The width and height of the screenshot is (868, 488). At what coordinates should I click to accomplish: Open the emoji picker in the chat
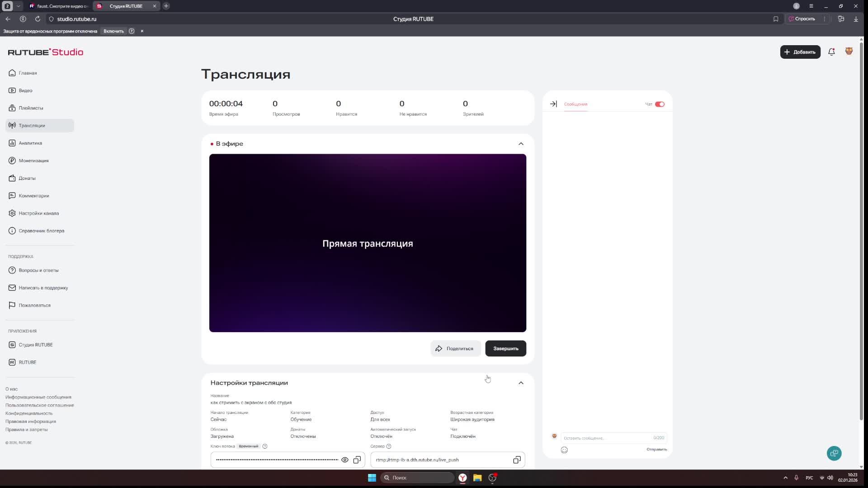click(564, 450)
